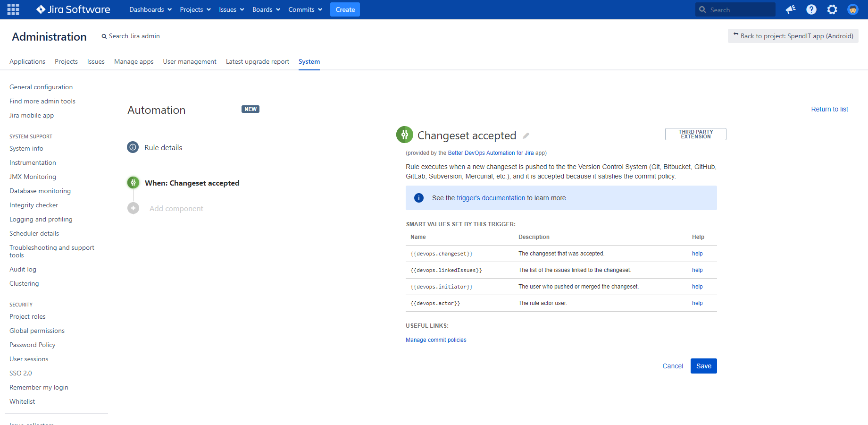Open Jira feedback megaphone icon
868x425 pixels.
pos(791,9)
